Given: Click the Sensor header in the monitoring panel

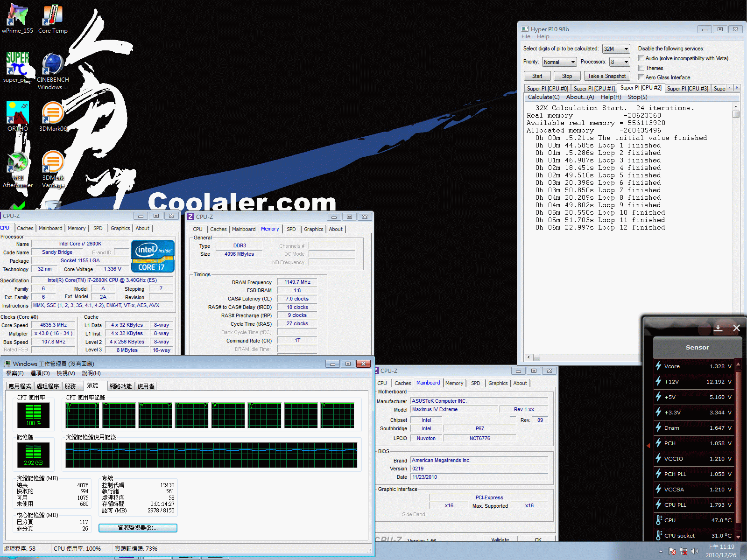Looking at the screenshot, I should coord(697,347).
